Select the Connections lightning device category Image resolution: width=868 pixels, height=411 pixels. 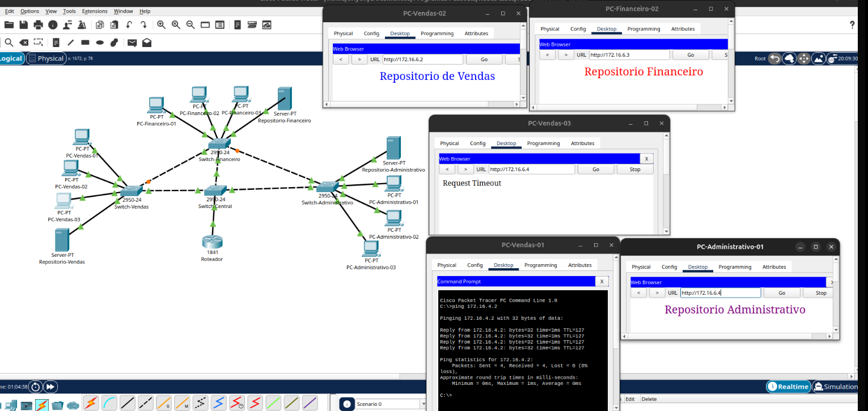(x=41, y=405)
